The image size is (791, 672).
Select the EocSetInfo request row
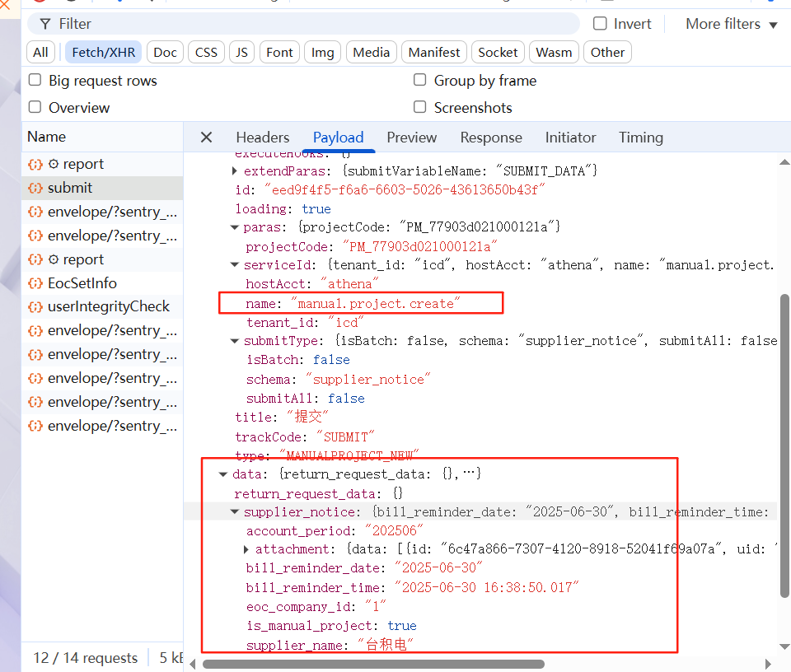(x=102, y=283)
